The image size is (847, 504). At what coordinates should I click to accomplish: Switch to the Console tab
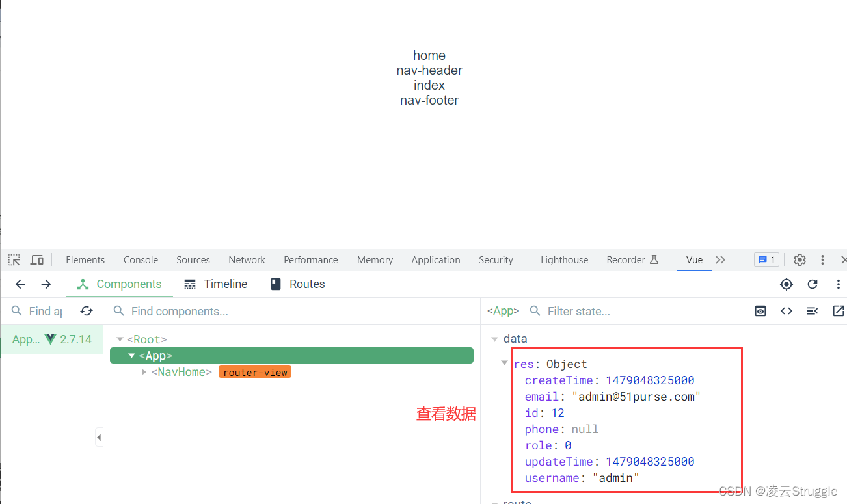[x=141, y=259]
